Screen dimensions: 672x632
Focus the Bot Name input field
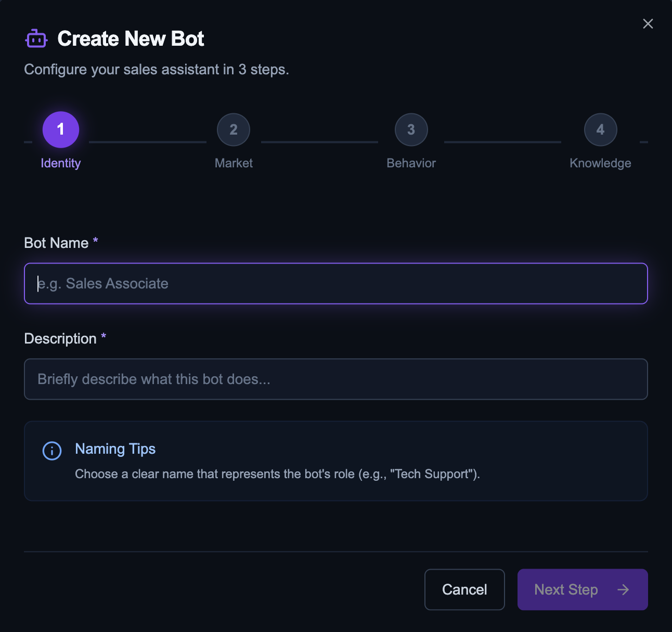[335, 284]
